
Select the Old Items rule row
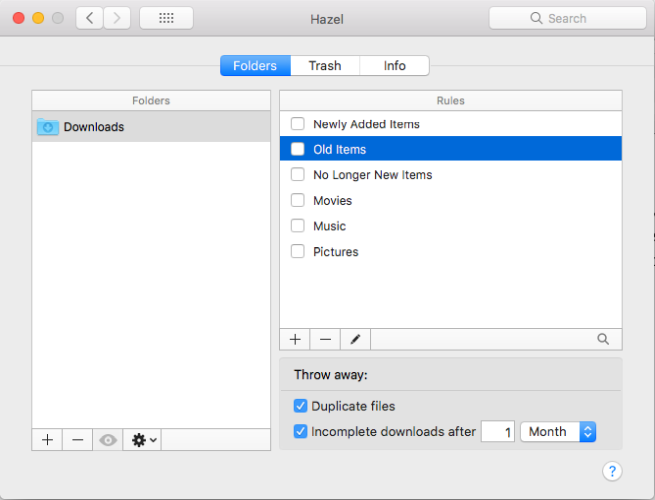point(451,149)
